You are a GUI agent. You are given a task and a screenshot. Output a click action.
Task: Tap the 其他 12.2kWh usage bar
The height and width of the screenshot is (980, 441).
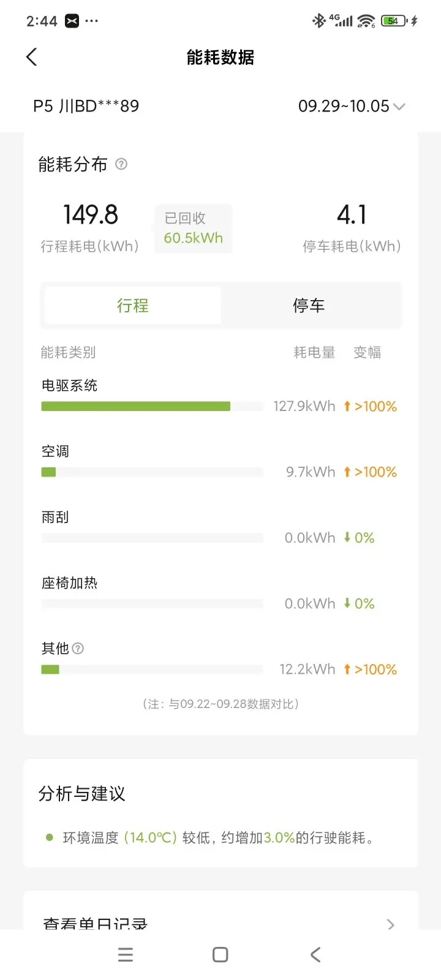tap(152, 669)
